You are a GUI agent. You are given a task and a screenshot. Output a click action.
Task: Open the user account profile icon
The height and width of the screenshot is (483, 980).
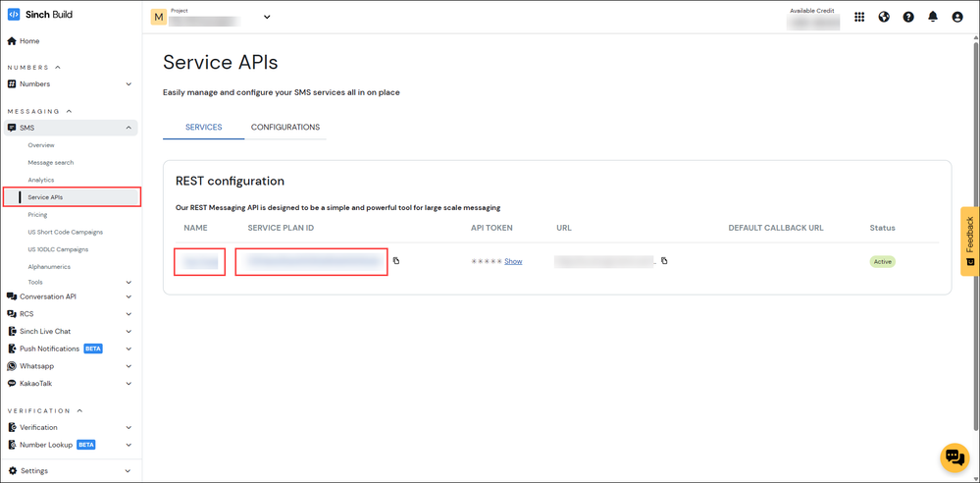(x=957, y=17)
